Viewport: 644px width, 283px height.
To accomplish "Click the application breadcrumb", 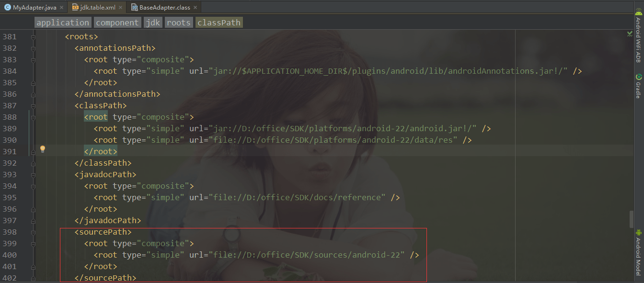I will [x=62, y=22].
